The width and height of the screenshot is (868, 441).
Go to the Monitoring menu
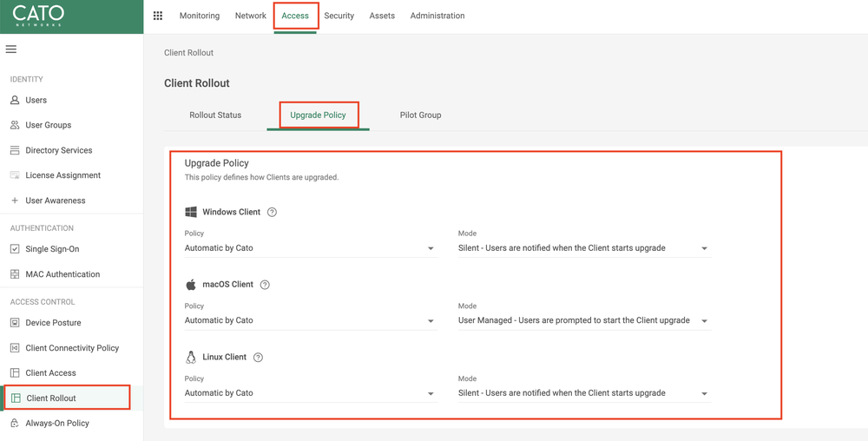coord(200,16)
